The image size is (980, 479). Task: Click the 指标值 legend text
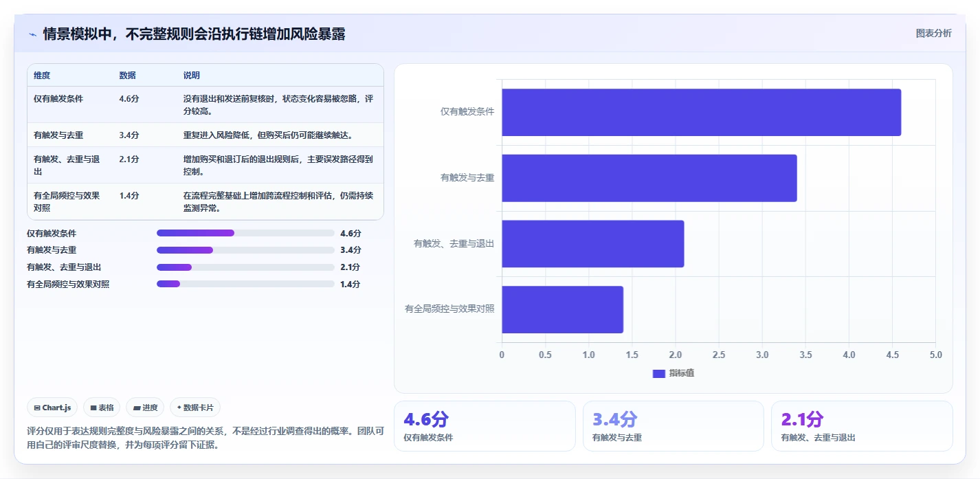click(682, 373)
